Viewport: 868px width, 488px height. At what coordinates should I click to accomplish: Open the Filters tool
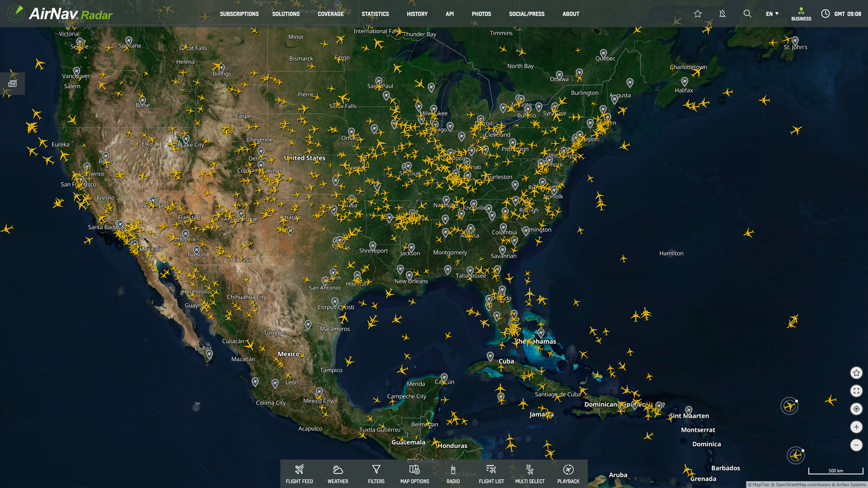(376, 474)
